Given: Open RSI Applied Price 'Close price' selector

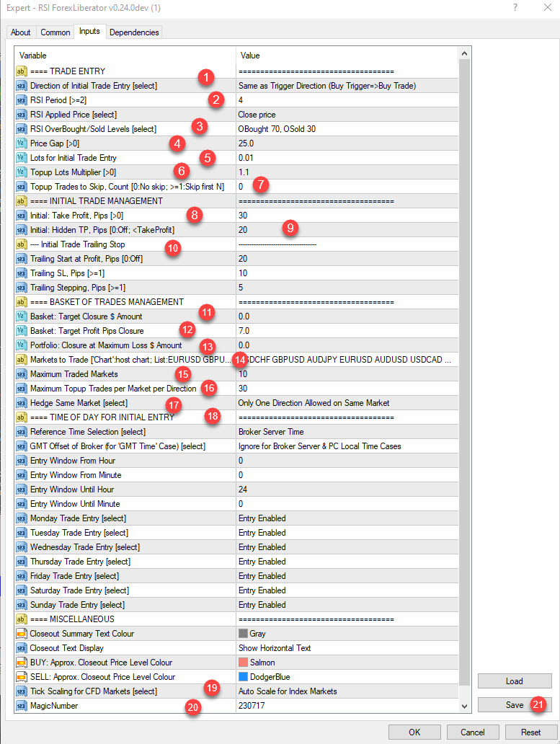Looking at the screenshot, I should (347, 115).
